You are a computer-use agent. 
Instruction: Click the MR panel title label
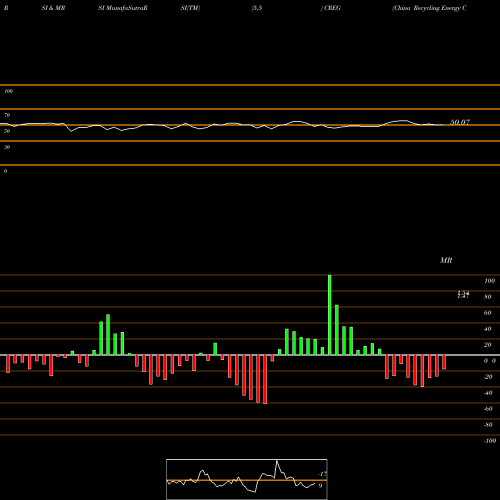(x=446, y=260)
